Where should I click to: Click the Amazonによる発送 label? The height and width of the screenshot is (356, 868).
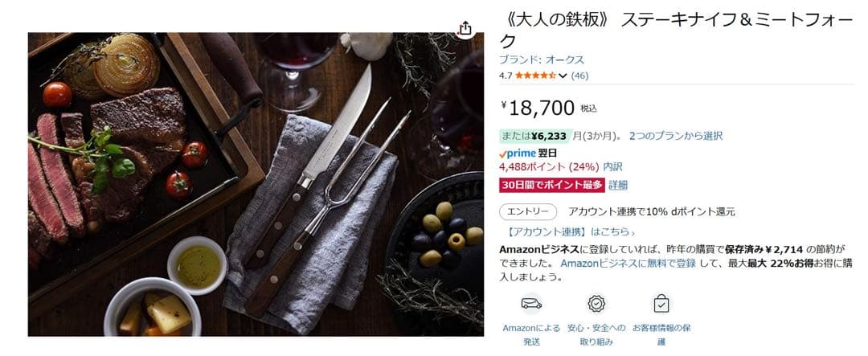coord(530,334)
